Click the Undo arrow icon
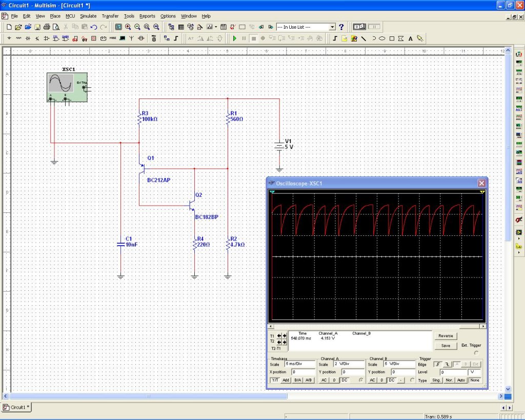Screen dimensions: 525x420 click(x=94, y=27)
